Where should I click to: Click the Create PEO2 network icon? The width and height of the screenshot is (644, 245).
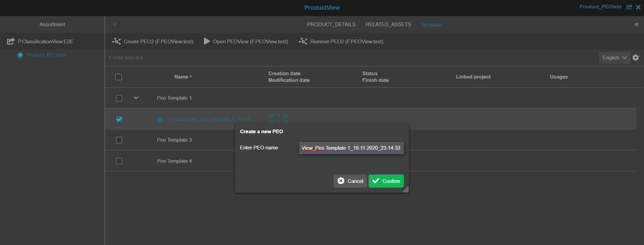pos(116,41)
